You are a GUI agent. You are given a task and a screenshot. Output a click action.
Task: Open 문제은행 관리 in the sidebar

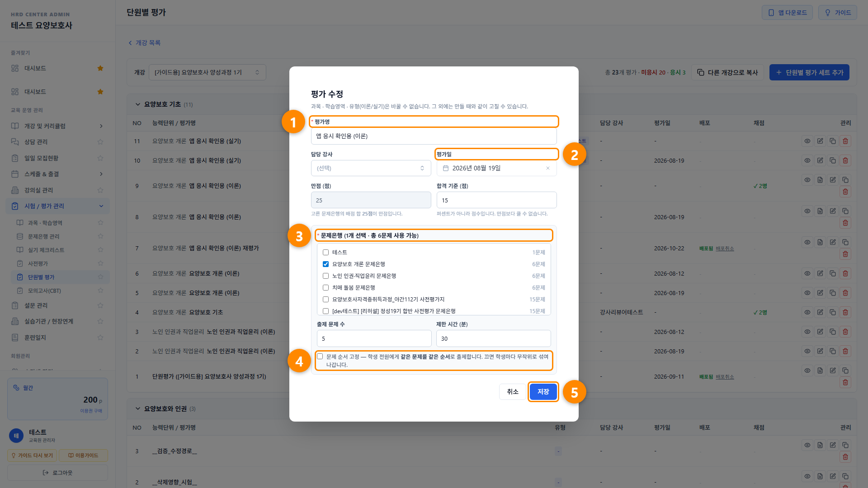point(44,236)
